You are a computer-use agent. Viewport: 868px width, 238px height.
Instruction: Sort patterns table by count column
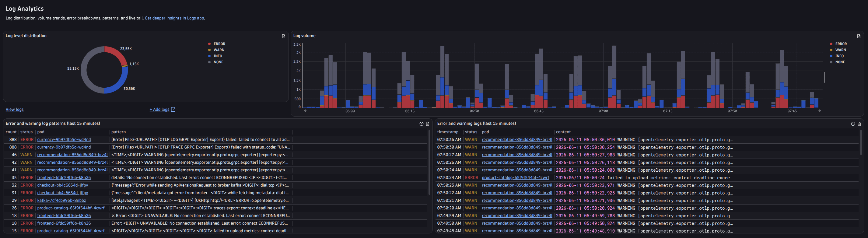click(x=11, y=132)
